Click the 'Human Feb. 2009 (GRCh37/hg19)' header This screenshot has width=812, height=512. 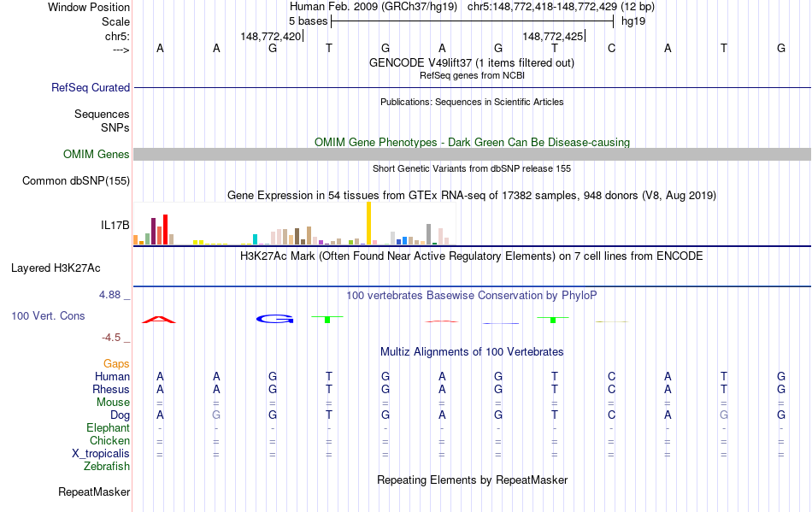(374, 7)
